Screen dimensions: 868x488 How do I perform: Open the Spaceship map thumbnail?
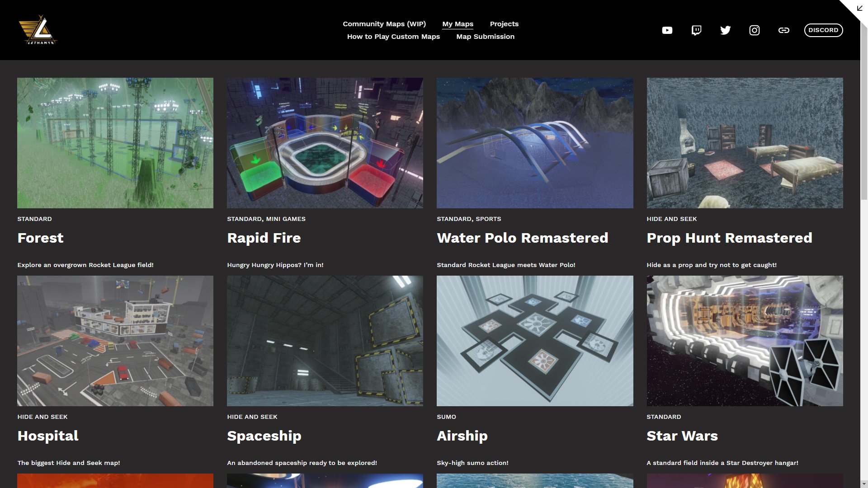pyautogui.click(x=325, y=341)
